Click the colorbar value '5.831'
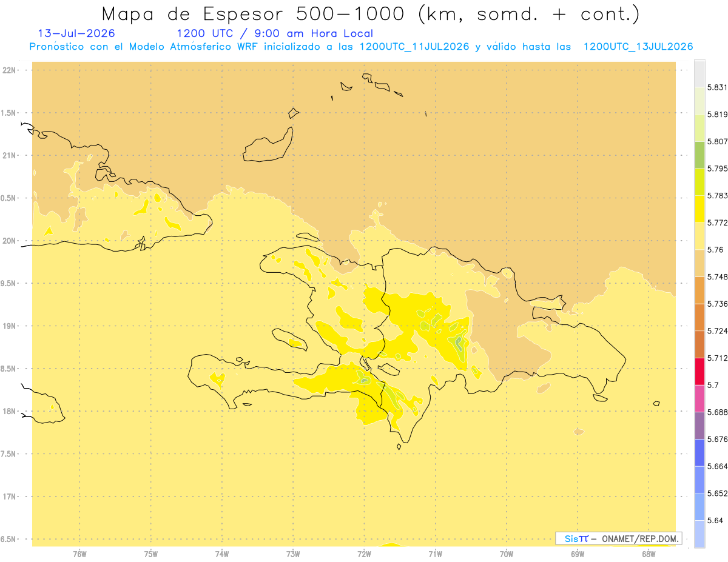The width and height of the screenshot is (728, 562). pyautogui.click(x=718, y=87)
